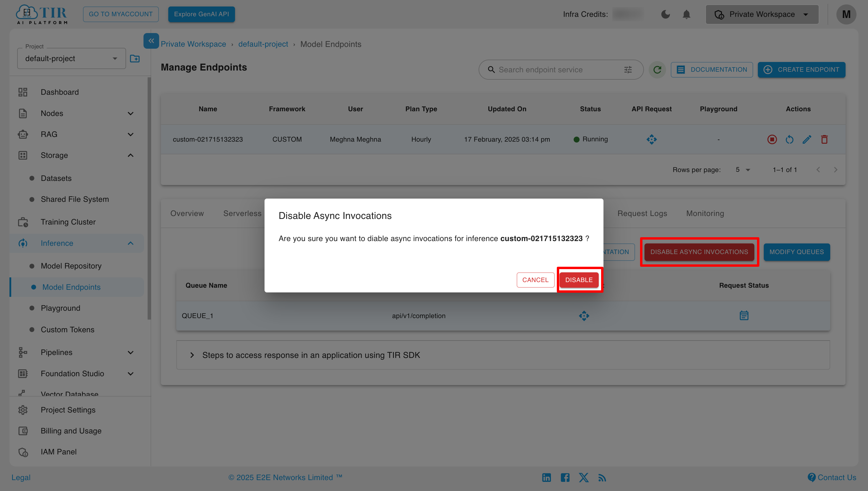Toggle the notification bell icon
Screen dimensions: 868x491
pyautogui.click(x=686, y=14)
